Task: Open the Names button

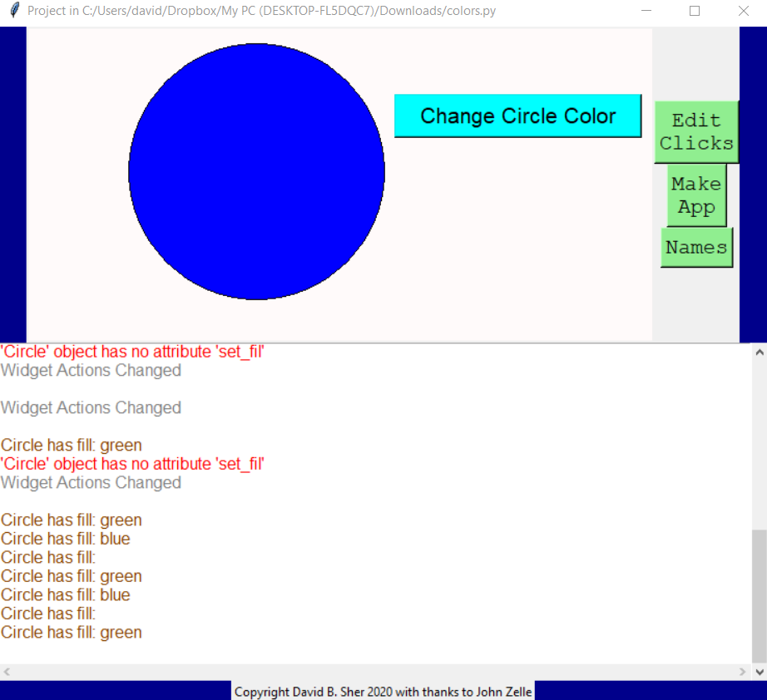Action: [696, 248]
